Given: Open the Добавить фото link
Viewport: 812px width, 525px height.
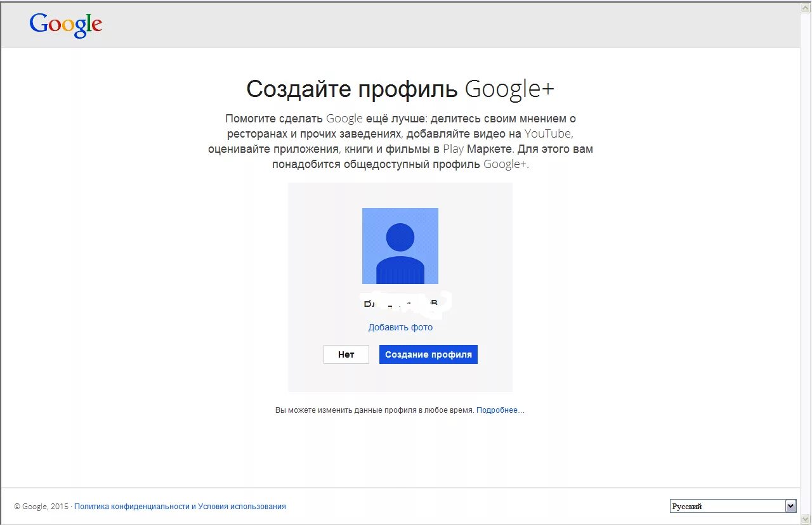Looking at the screenshot, I should [400, 327].
